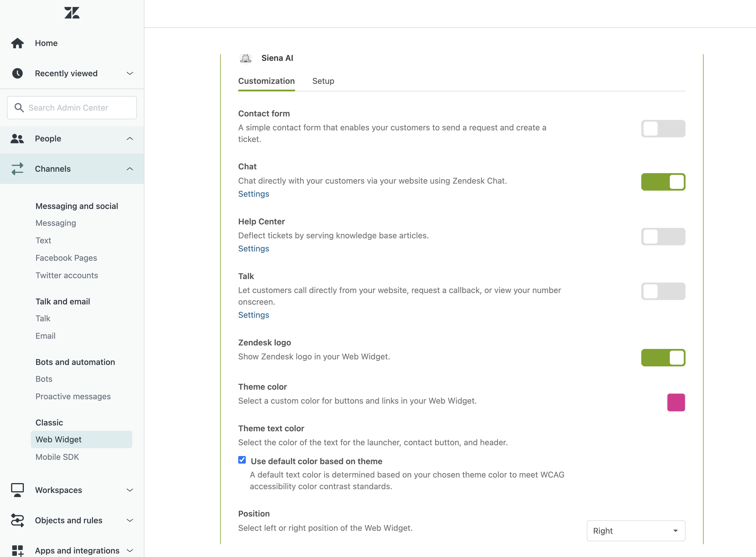Click the Contact form heading

tap(264, 113)
